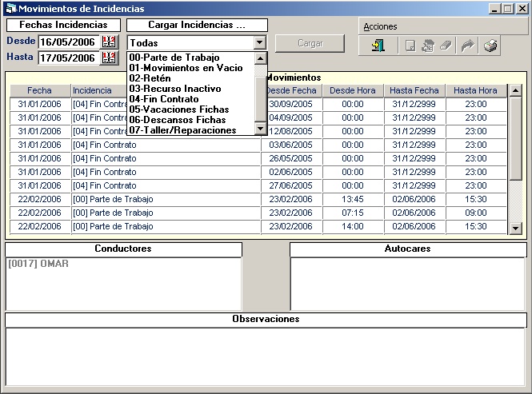Click the movimientos table scroll-up arrow
Screen dimensions: 532x394
point(515,90)
